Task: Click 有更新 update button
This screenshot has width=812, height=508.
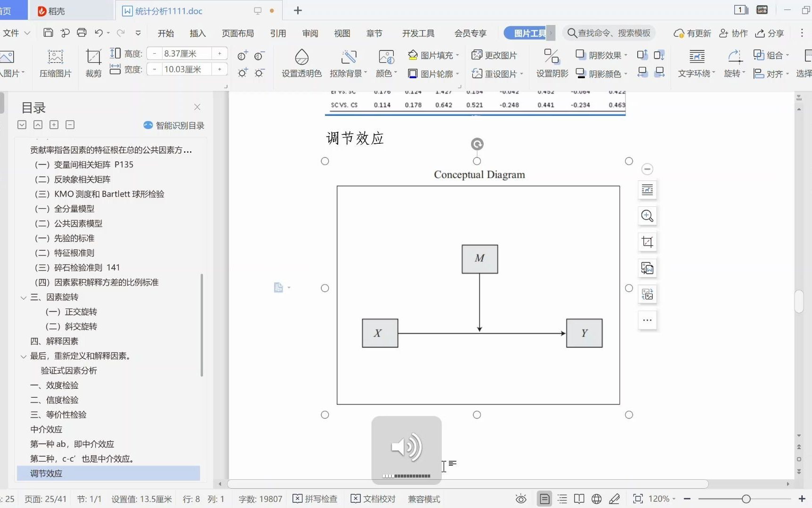Action: pos(692,33)
